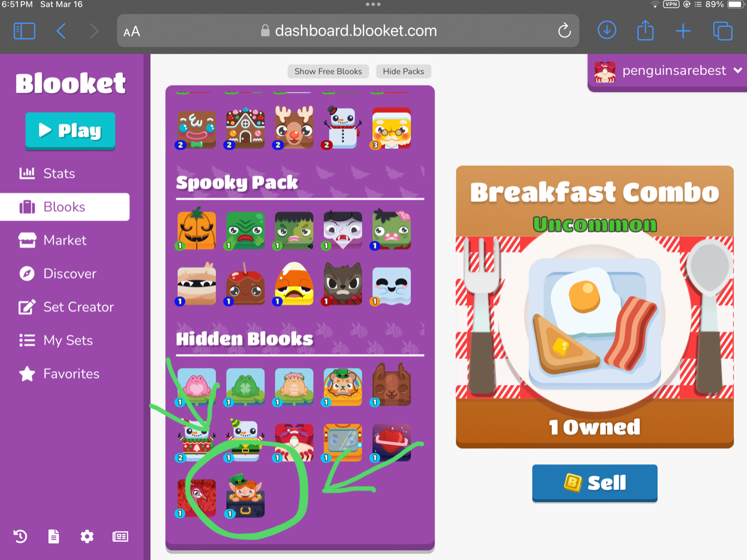This screenshot has width=747, height=560.
Task: Click the dashboard.blooket.com address bar
Action: tap(348, 31)
